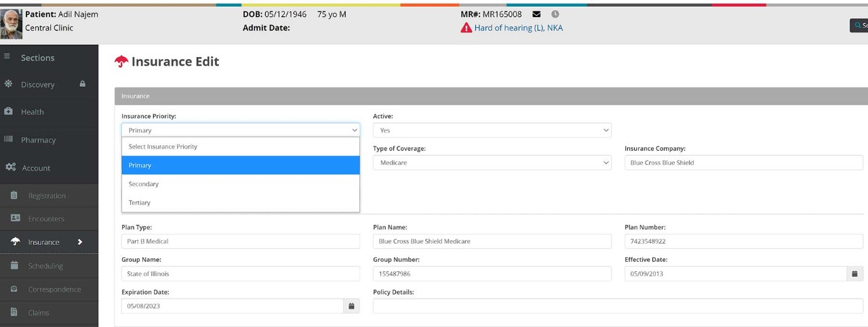Open the Health section in the sidebar

click(x=32, y=112)
